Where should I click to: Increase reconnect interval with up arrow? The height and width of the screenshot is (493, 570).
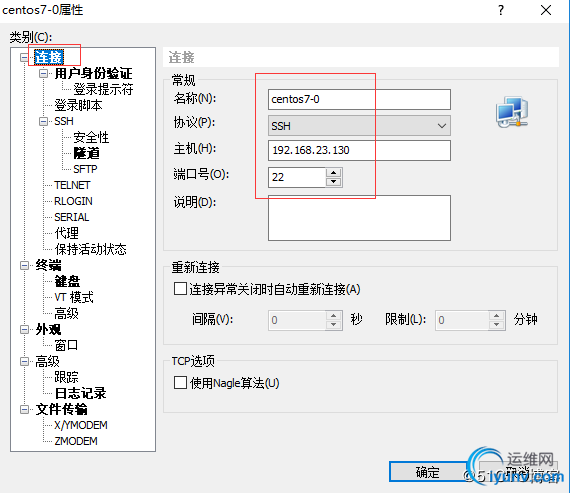334,315
